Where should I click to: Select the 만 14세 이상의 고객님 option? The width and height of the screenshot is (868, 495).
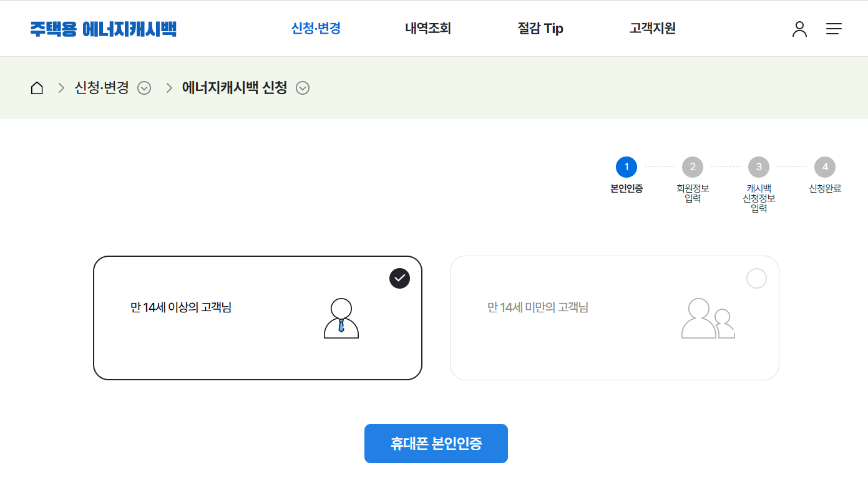[258, 318]
